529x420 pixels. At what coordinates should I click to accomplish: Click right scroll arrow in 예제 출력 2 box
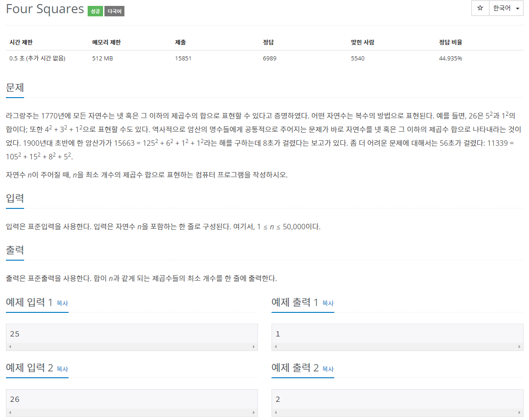[x=519, y=412]
